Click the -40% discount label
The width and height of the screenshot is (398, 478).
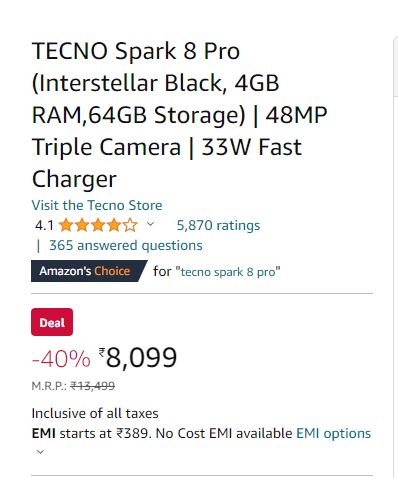tap(61, 359)
